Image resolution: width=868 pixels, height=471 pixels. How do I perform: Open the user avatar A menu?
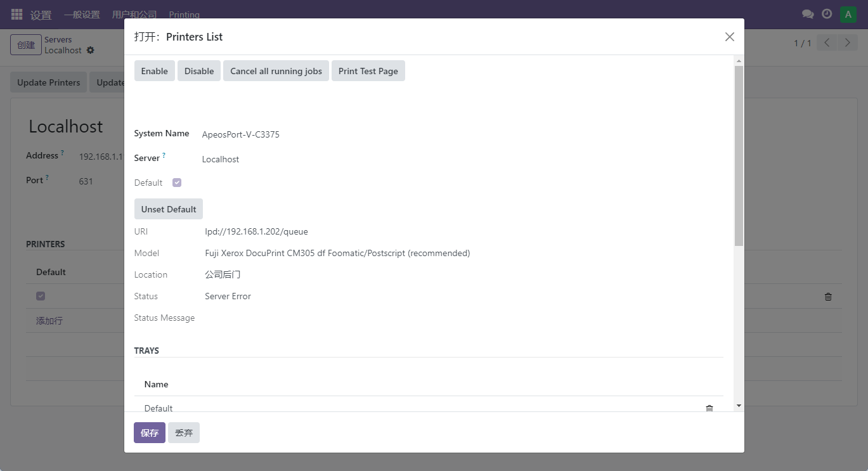[x=848, y=15]
